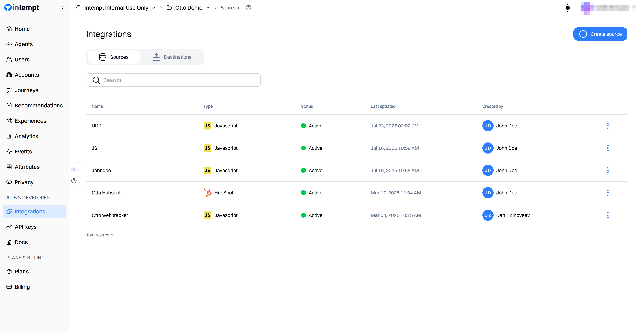Click the Javascript icon in Otto web tracker row

(207, 215)
